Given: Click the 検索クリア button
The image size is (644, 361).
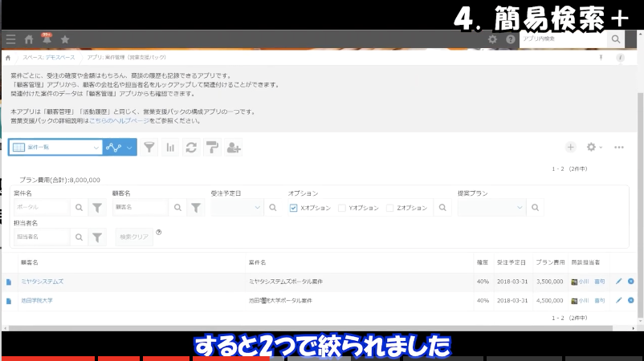Looking at the screenshot, I should tap(133, 237).
